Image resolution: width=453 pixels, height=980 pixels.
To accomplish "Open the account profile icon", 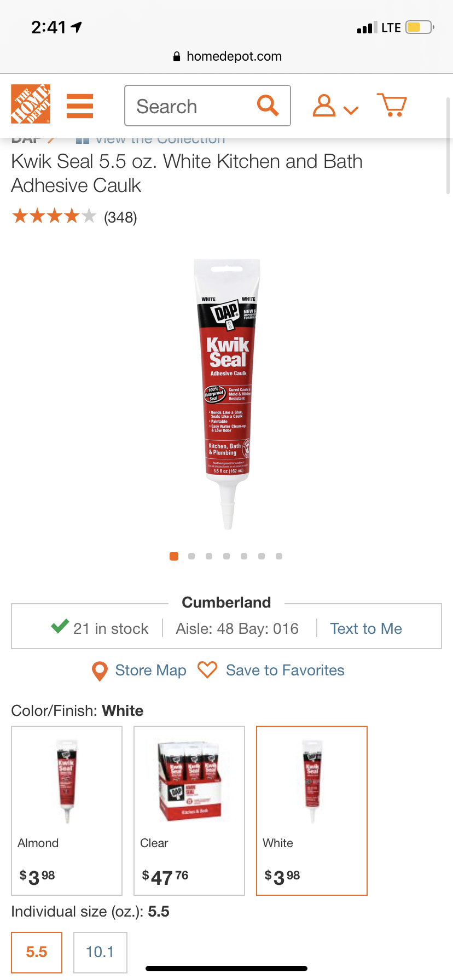I will point(324,106).
